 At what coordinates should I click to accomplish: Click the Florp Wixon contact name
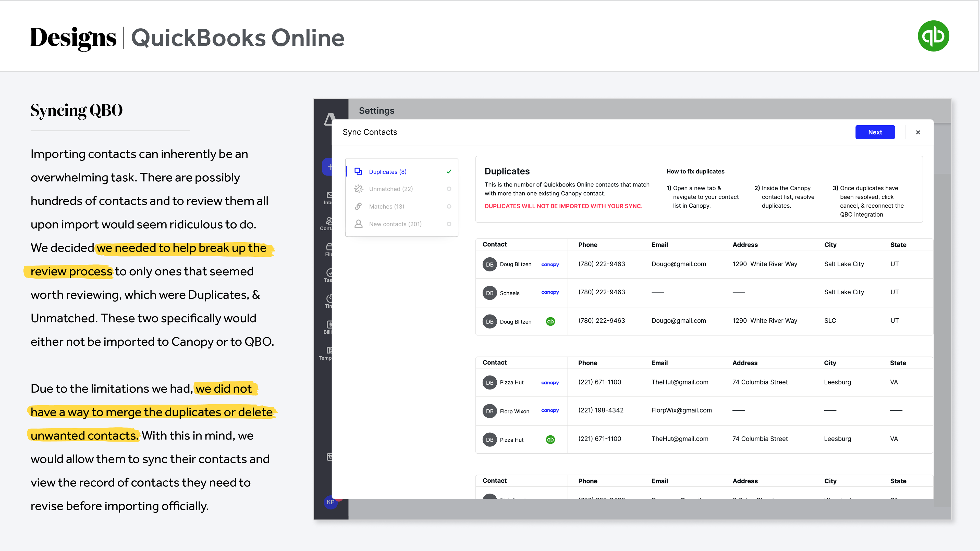click(514, 411)
